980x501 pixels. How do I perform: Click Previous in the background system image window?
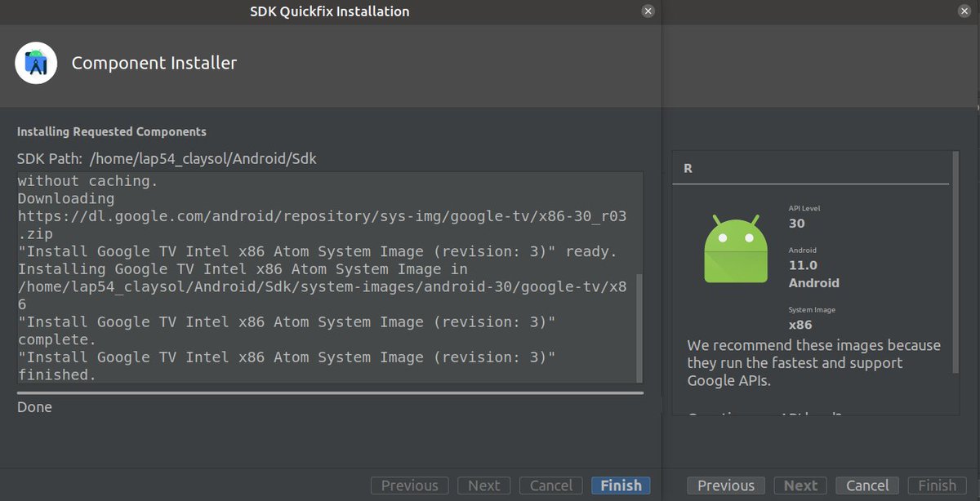click(x=726, y=485)
